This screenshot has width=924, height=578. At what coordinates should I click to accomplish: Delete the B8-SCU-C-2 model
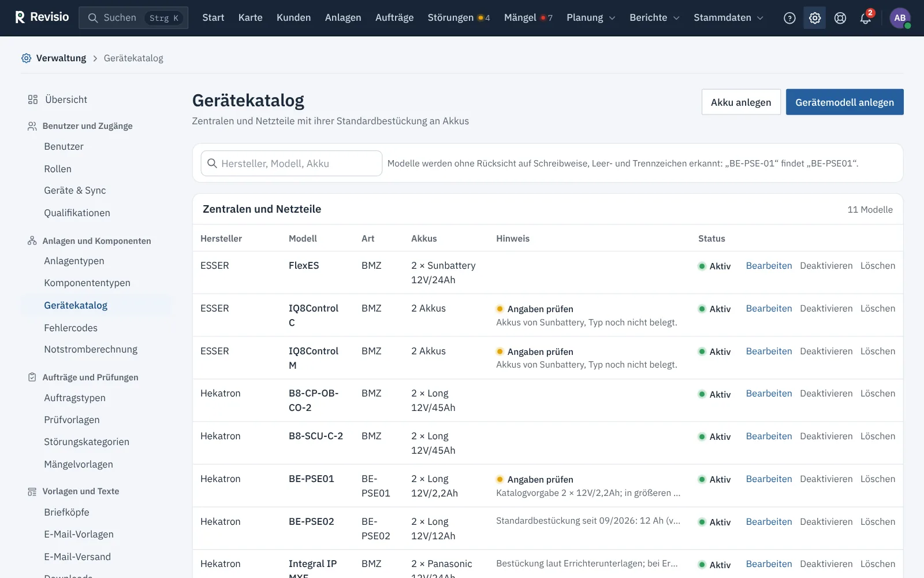[x=878, y=436]
